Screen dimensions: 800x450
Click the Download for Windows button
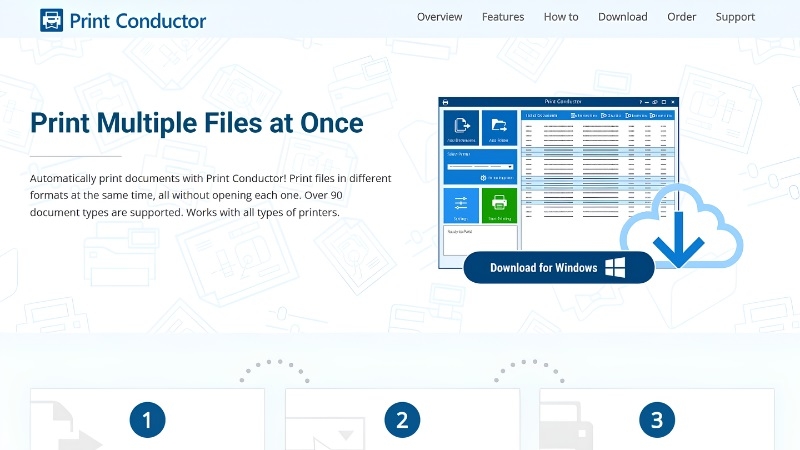pyautogui.click(x=559, y=267)
